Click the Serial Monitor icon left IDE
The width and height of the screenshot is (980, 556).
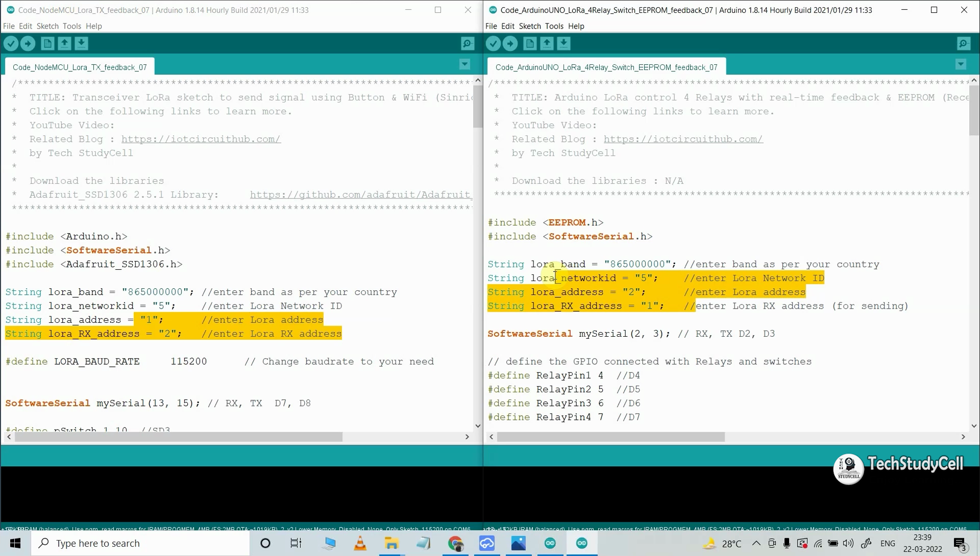click(467, 43)
